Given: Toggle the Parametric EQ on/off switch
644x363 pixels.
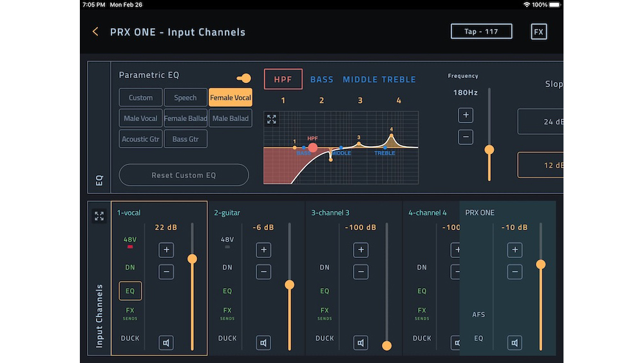Looking at the screenshot, I should 244,78.
